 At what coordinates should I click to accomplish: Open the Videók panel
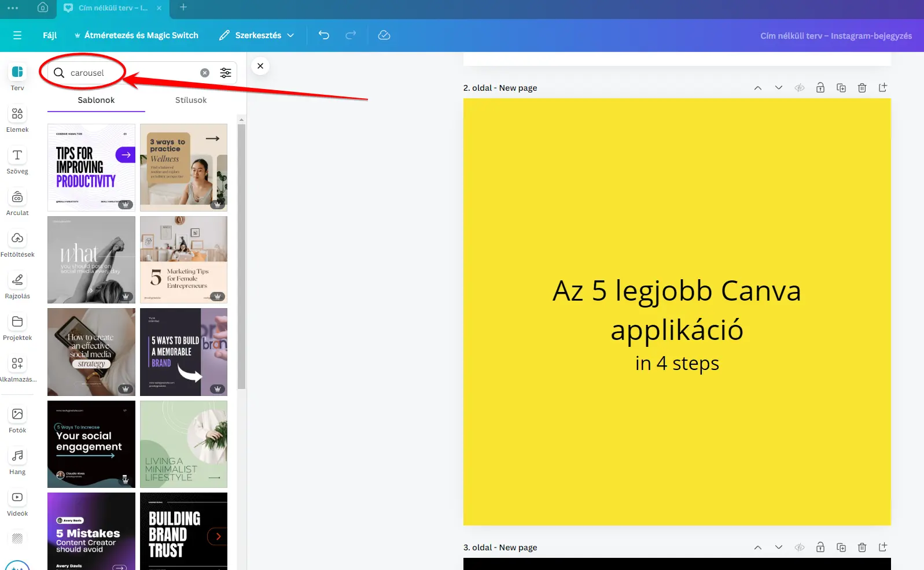coord(17,503)
